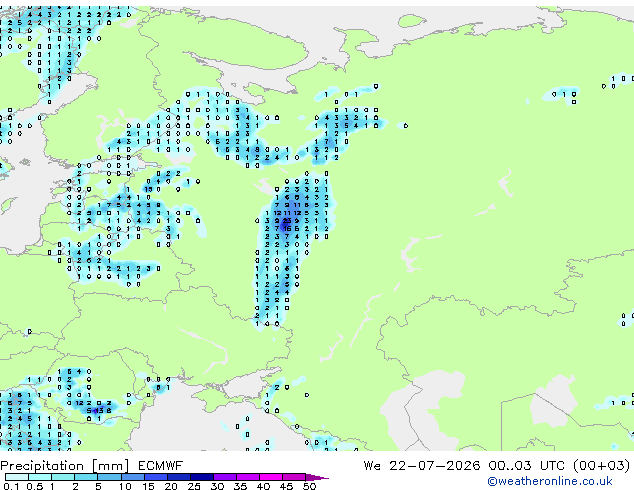Open the weatheronline.co.uk copyright link
This screenshot has width=634, height=490.
(x=550, y=481)
